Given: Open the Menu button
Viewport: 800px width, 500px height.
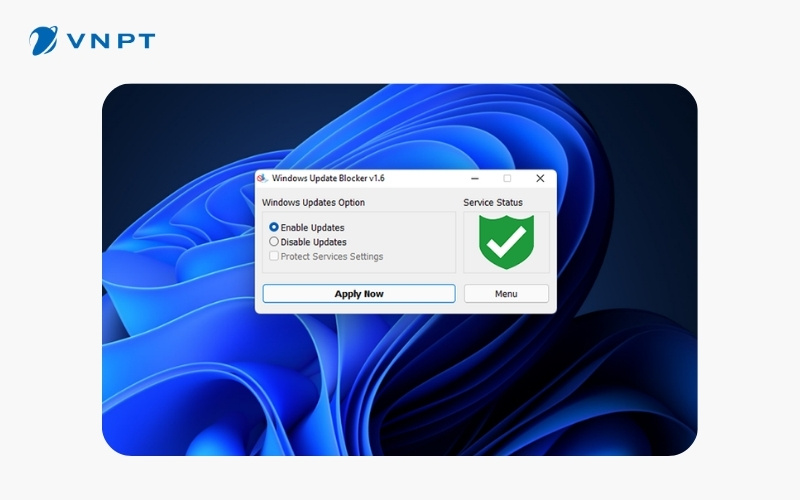Looking at the screenshot, I should pos(506,294).
